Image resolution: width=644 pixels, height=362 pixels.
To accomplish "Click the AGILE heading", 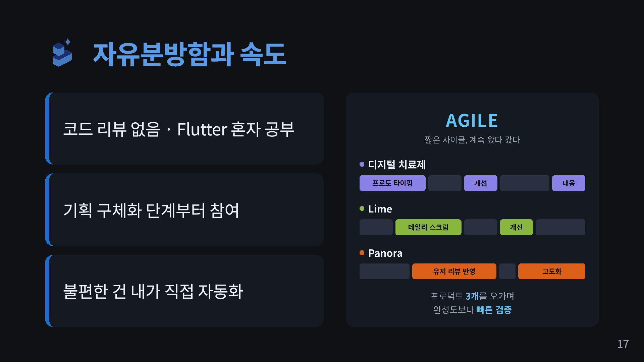I will pos(472,120).
